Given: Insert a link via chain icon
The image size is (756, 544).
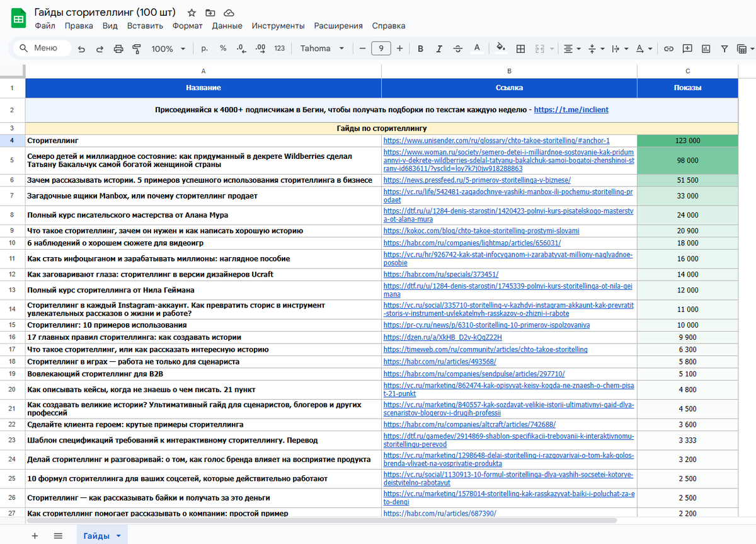Looking at the screenshot, I should pos(669,49).
